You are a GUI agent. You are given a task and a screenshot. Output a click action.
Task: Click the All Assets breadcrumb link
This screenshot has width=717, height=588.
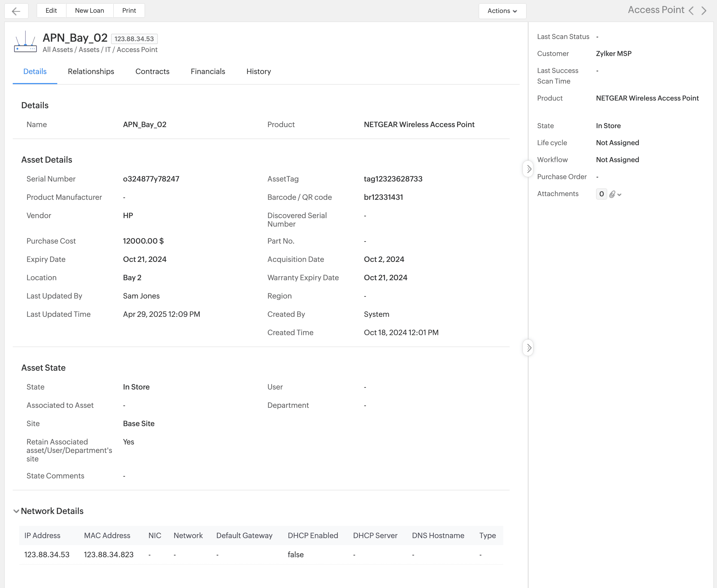click(x=58, y=50)
